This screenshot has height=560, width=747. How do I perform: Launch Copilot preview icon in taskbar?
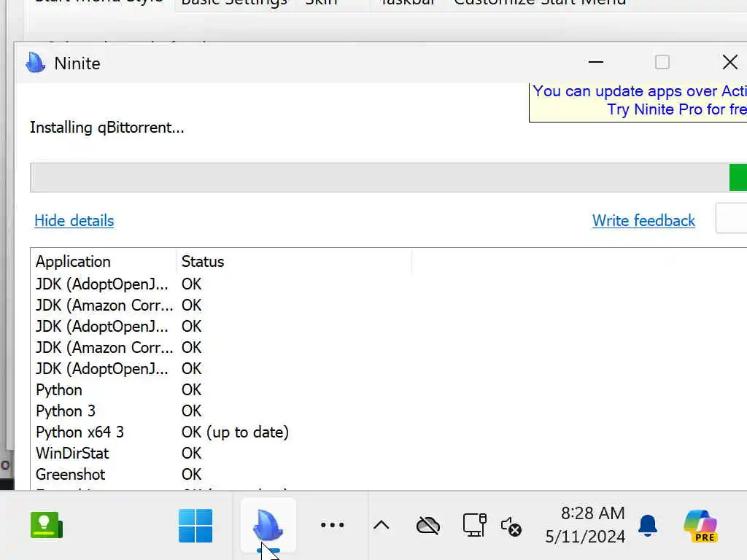coord(700,526)
